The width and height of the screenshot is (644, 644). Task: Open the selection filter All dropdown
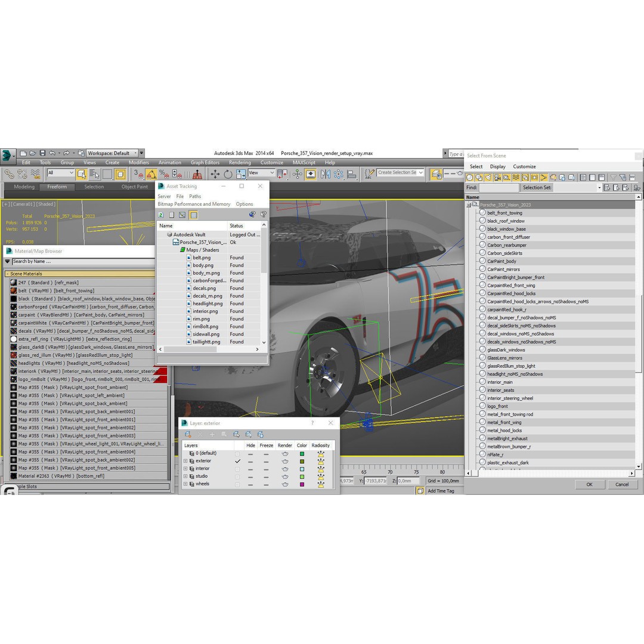[x=60, y=173]
